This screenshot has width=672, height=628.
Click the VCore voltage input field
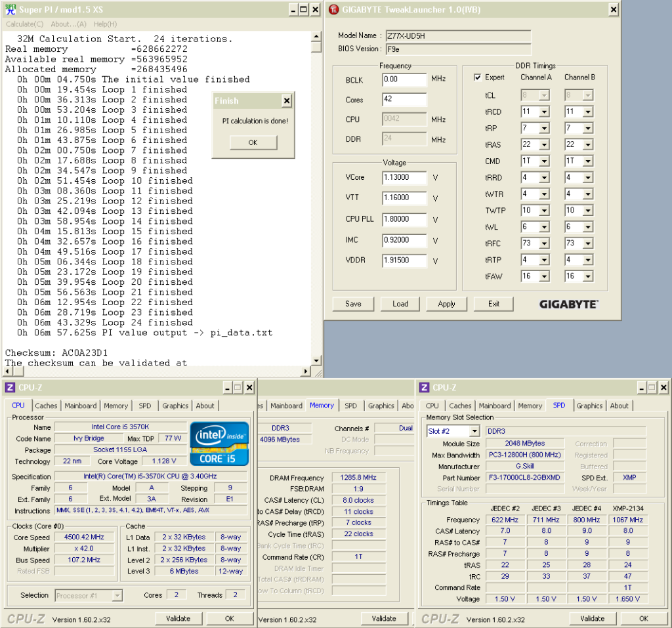tap(404, 177)
